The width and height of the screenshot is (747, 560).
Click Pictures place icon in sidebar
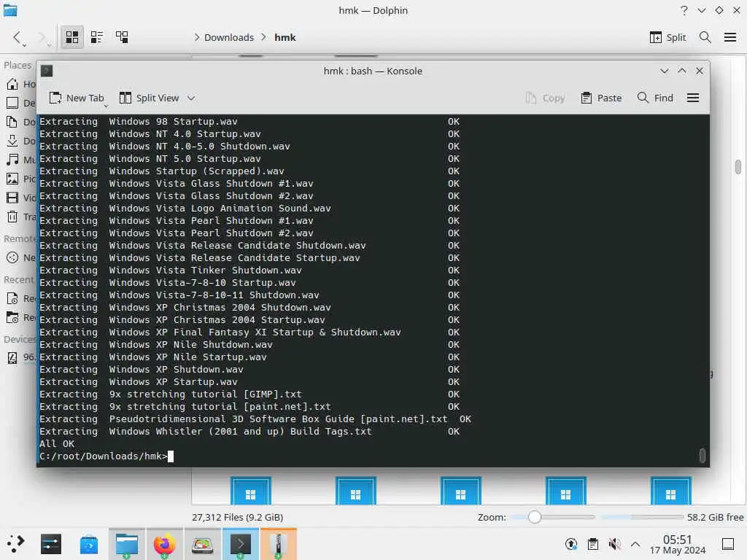[x=12, y=179]
